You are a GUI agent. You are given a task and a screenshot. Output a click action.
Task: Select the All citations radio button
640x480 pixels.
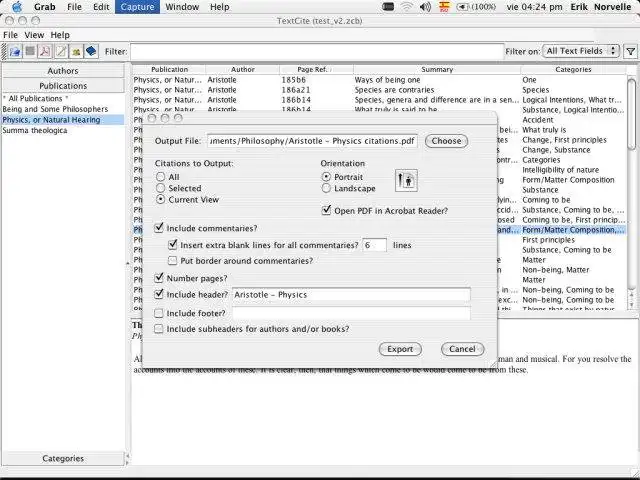pos(161,177)
